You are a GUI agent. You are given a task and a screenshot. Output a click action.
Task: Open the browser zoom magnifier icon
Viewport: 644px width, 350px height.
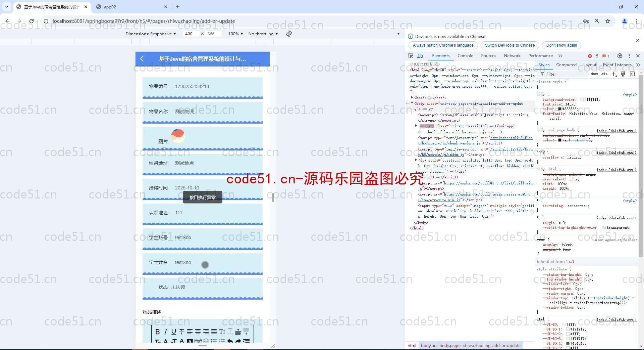597,21
